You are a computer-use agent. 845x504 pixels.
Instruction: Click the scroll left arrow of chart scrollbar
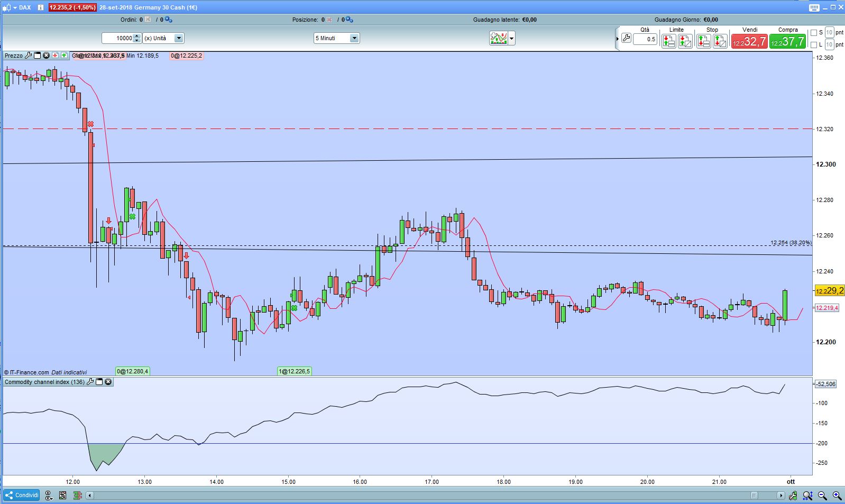click(90, 496)
